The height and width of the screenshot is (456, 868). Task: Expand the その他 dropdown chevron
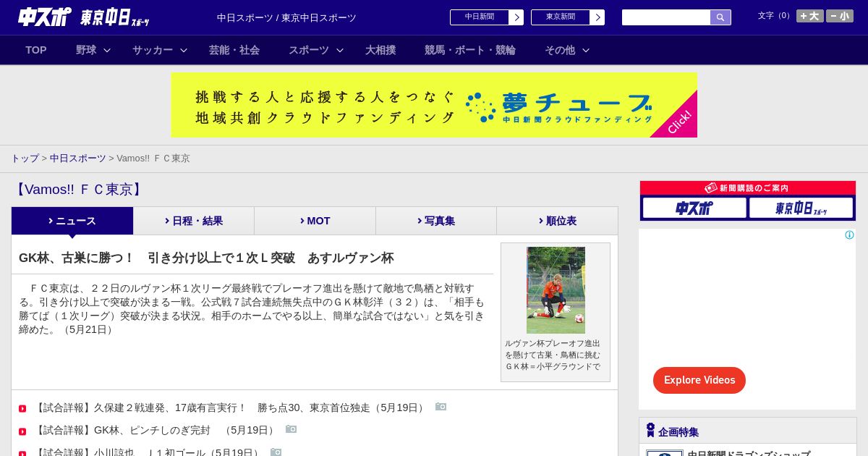tap(586, 50)
